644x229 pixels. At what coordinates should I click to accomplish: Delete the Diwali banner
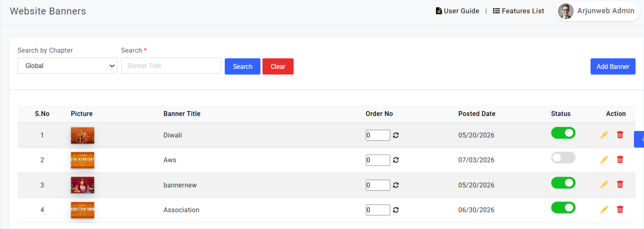(x=620, y=135)
